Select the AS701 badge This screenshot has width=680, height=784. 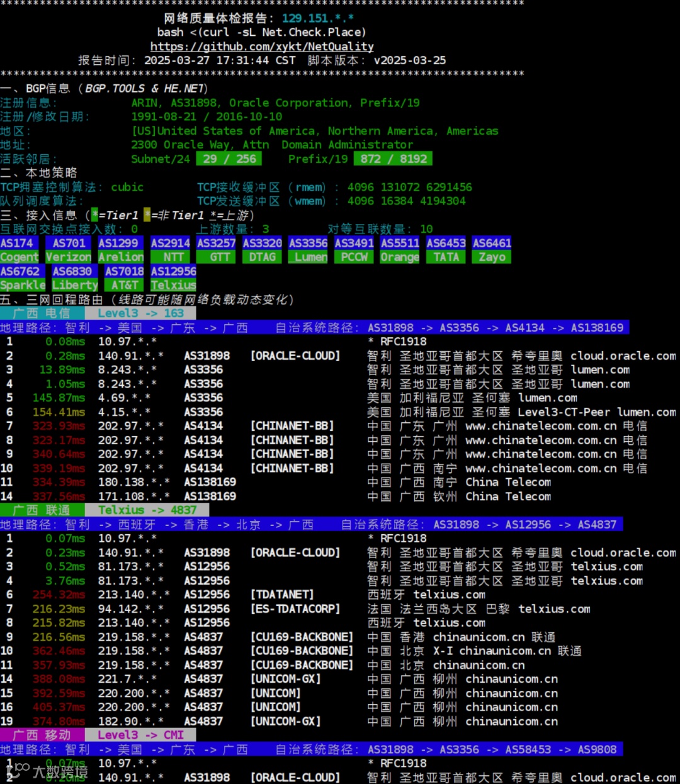69,243
